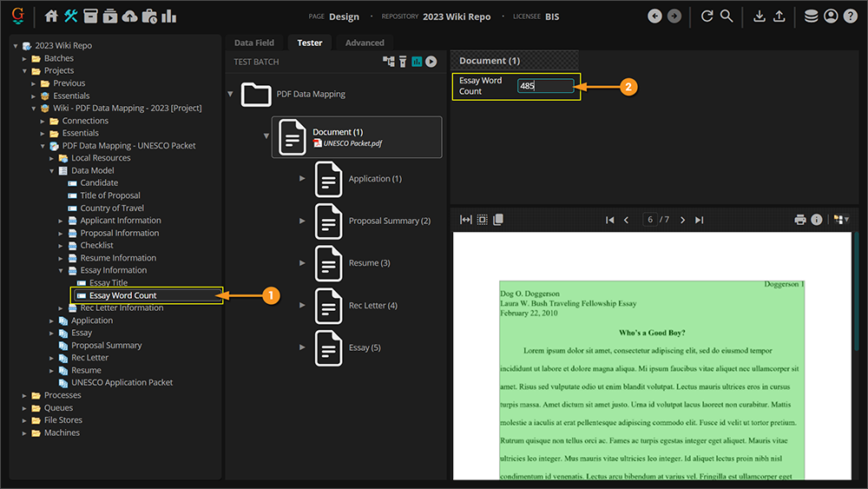Viewport: 868px width, 489px height.
Task: Click the user account icon
Action: (831, 17)
